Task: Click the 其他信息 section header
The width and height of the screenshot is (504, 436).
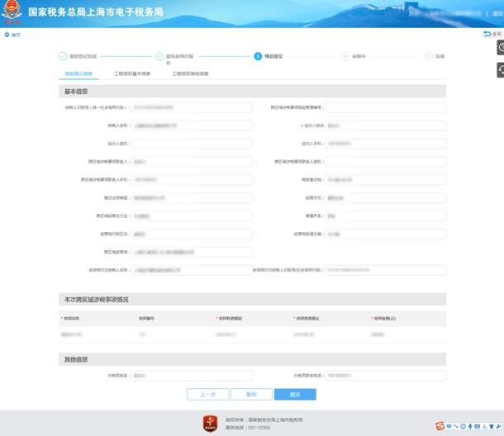Action: tap(252, 359)
